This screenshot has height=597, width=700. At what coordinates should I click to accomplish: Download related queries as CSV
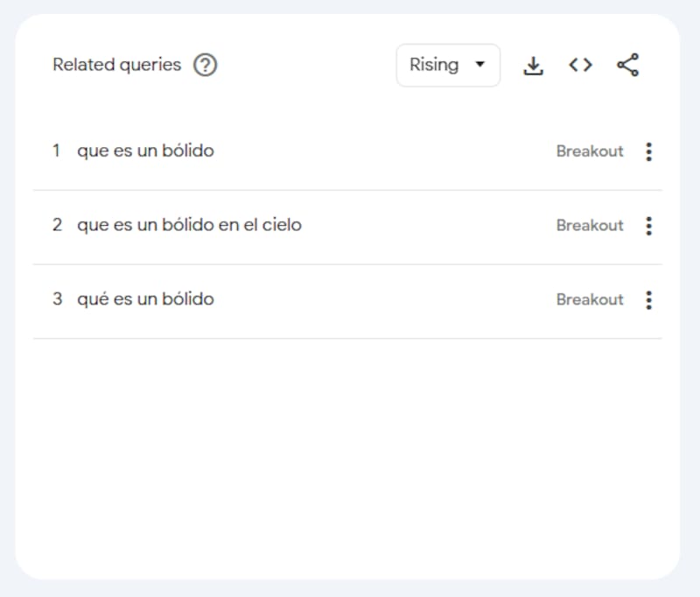pos(533,65)
